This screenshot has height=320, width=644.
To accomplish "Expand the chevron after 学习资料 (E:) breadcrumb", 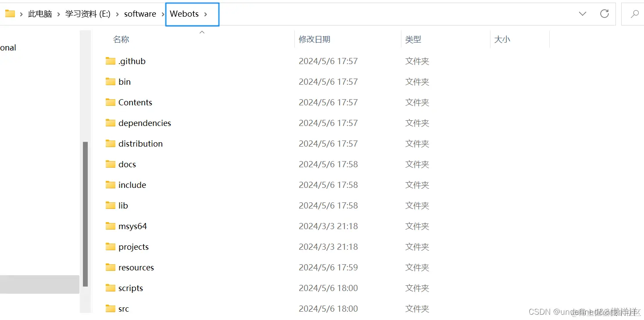I will coord(117,14).
